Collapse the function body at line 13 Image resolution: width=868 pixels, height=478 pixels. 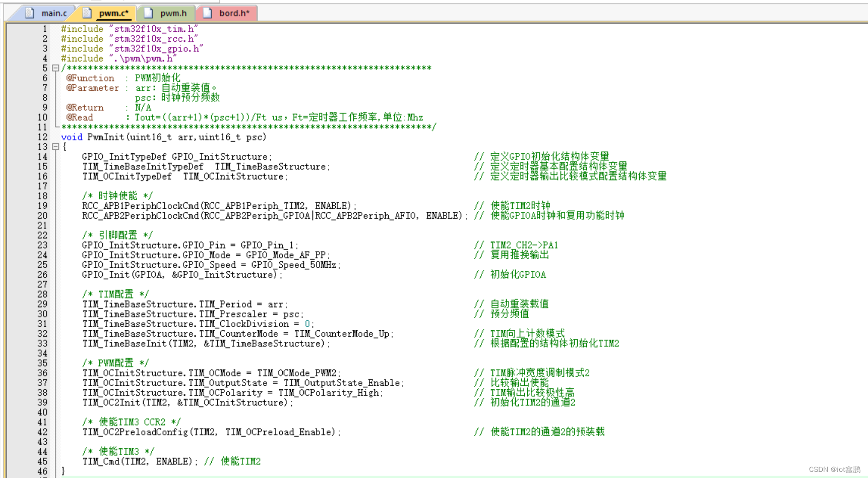[x=56, y=147]
